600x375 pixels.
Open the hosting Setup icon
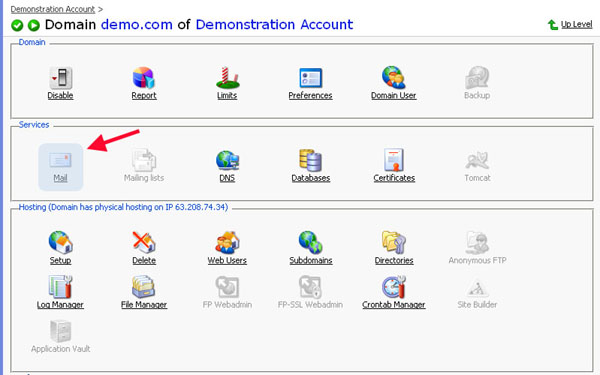(x=60, y=242)
